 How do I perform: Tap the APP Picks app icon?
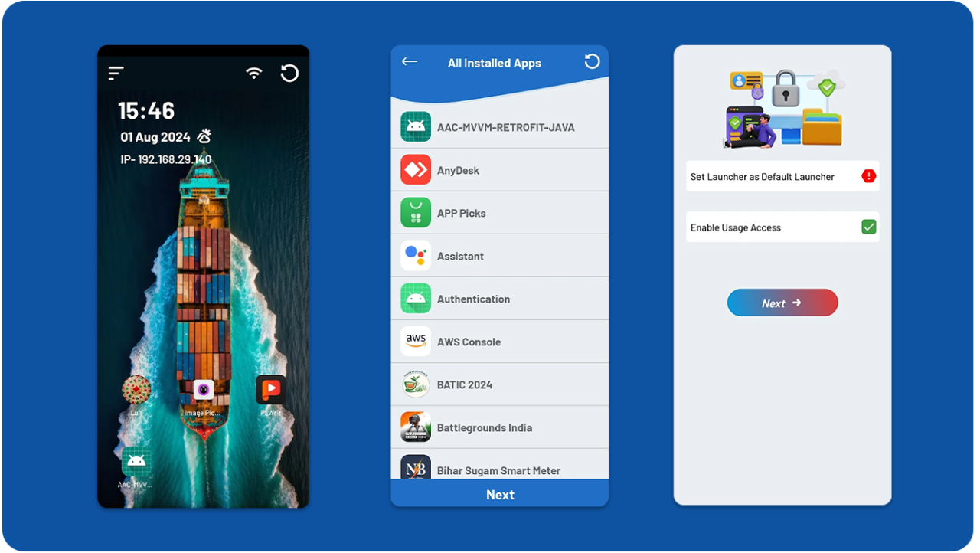click(x=415, y=212)
